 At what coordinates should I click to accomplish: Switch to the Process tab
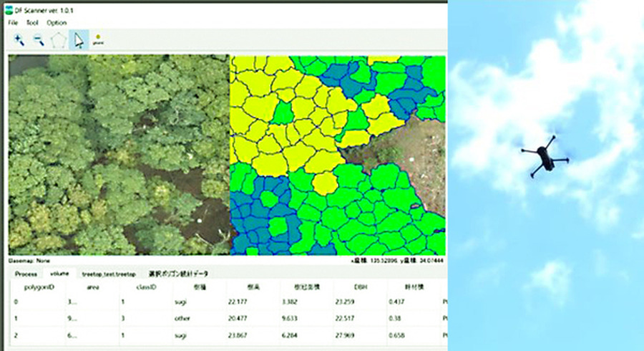[26, 274]
